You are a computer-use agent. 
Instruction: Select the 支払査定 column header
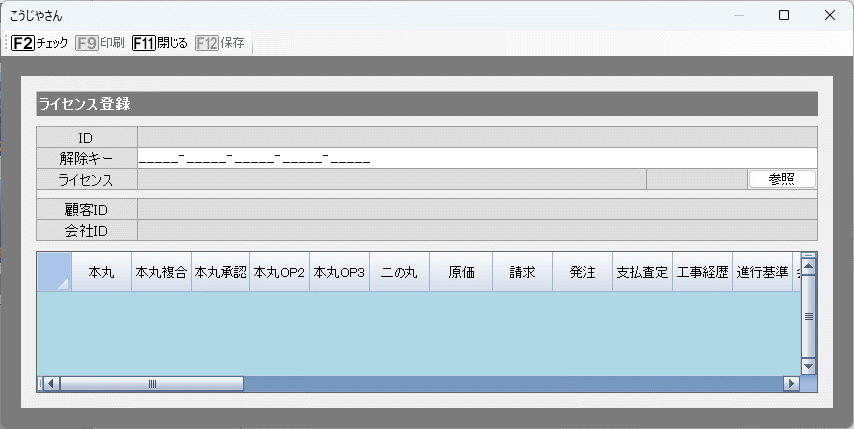coord(642,272)
